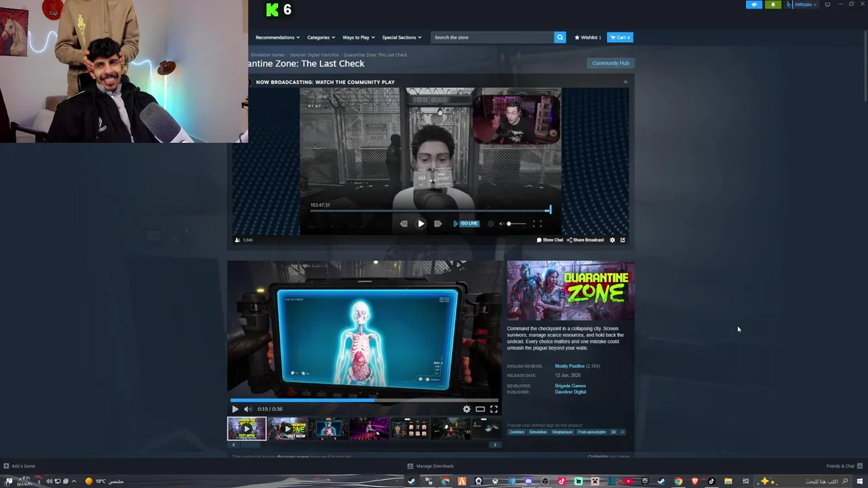Screen dimensions: 868x488
Task: Open Windows Start menu
Action: [860, 481]
